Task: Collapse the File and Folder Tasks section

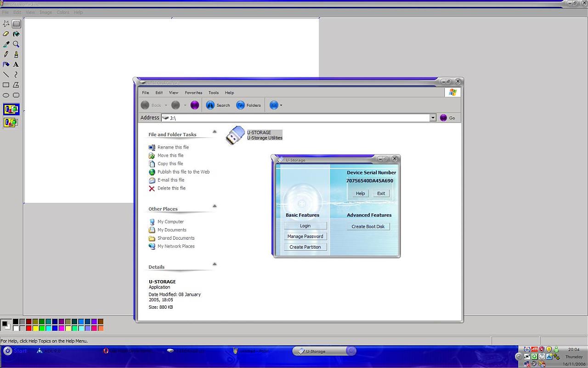Action: 214,132
